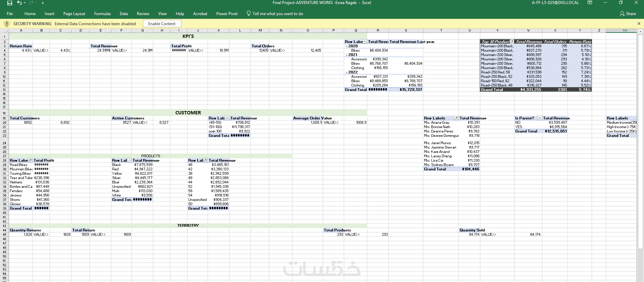This screenshot has height=282, width=644.
Task: Click the Share button label
Action: (631, 14)
